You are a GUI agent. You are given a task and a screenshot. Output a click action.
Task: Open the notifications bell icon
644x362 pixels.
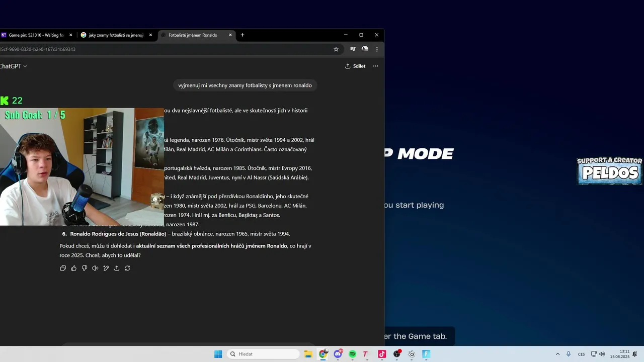(x=635, y=354)
